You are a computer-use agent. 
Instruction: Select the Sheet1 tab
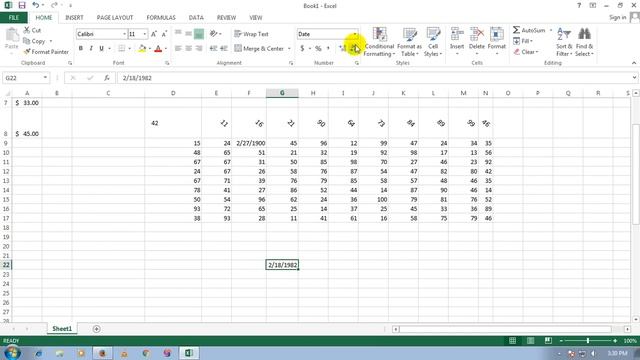click(x=62, y=329)
